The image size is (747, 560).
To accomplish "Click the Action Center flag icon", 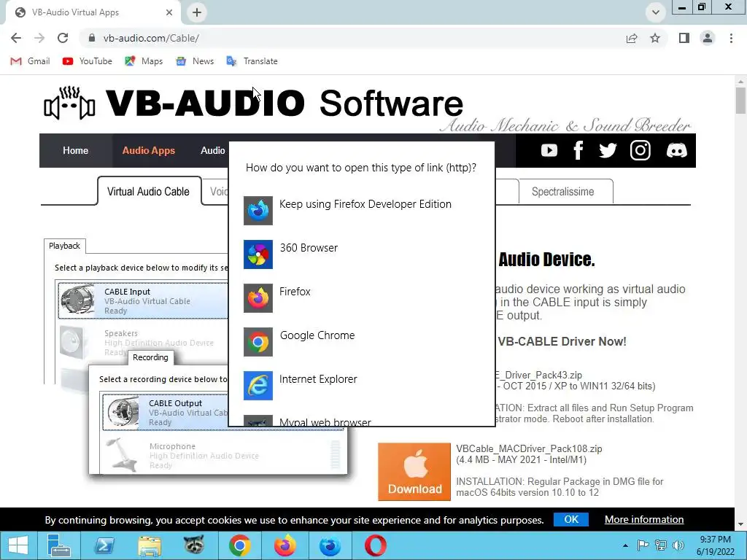I will pos(643,545).
